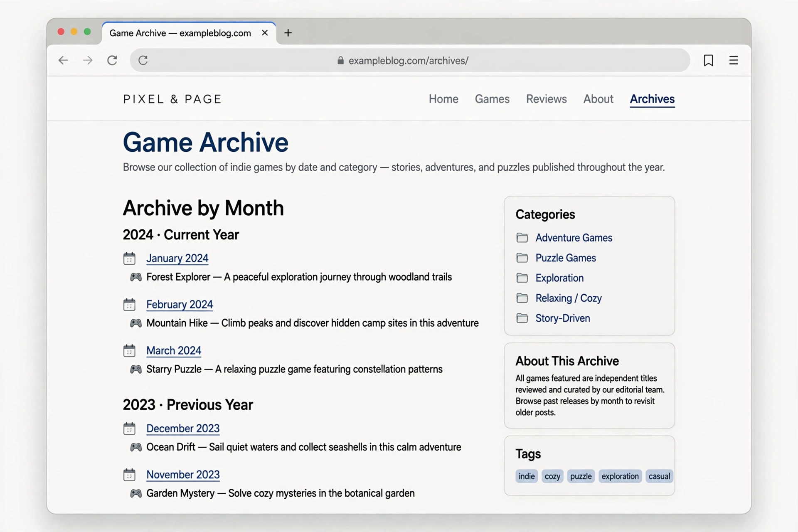Click folder icon beside Adventure Games

522,238
